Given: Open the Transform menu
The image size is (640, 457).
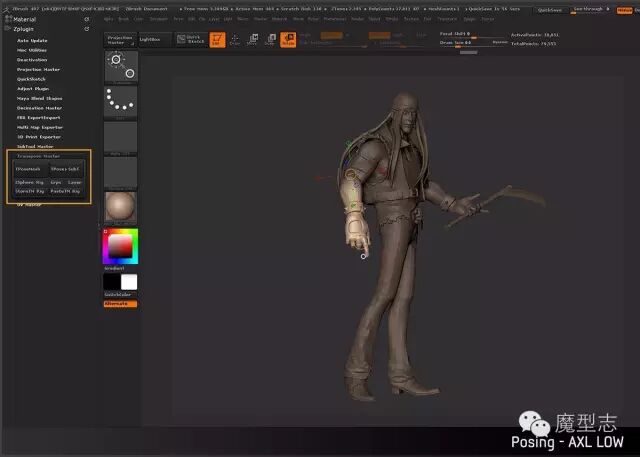Looking at the screenshot, I should pos(447,19).
